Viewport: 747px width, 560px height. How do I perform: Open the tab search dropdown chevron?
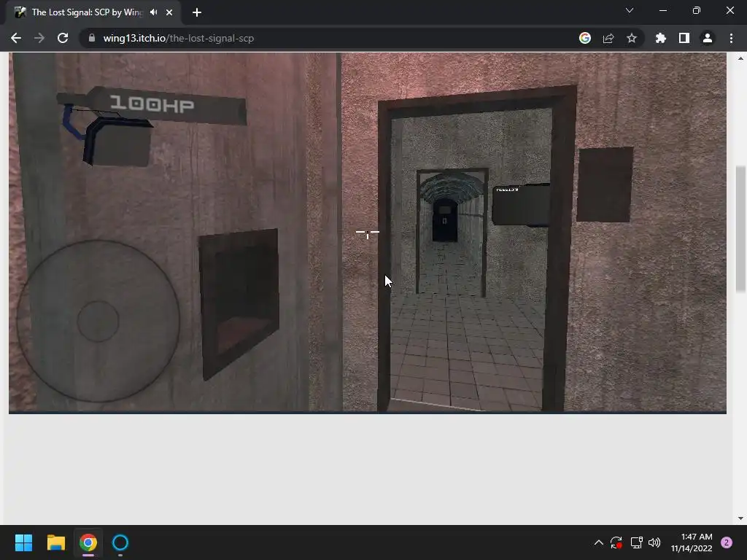coord(630,10)
